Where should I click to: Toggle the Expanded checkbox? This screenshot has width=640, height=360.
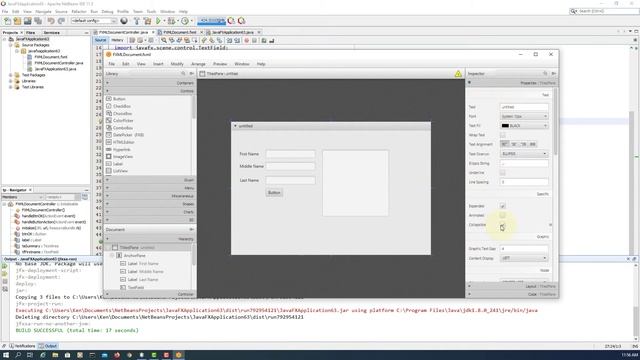pos(502,206)
